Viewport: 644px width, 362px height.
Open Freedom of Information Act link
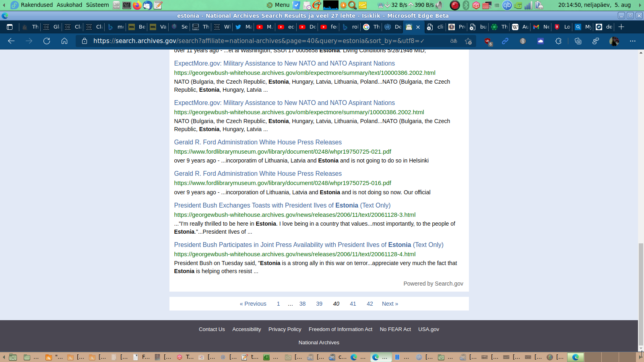pyautogui.click(x=341, y=329)
